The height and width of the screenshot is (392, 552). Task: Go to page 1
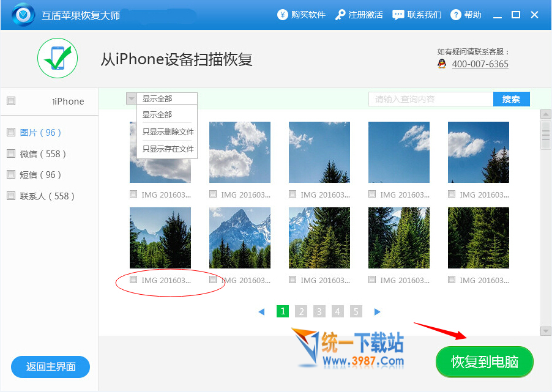(283, 311)
